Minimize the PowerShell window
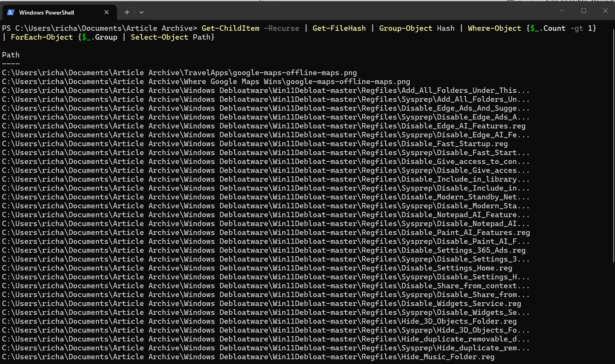This screenshot has height=364, width=615. click(x=562, y=10)
